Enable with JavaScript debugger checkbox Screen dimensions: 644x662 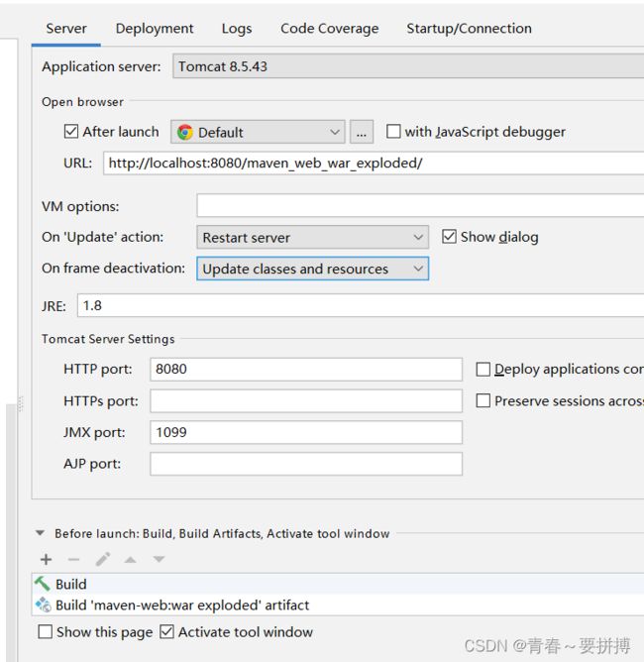[393, 131]
